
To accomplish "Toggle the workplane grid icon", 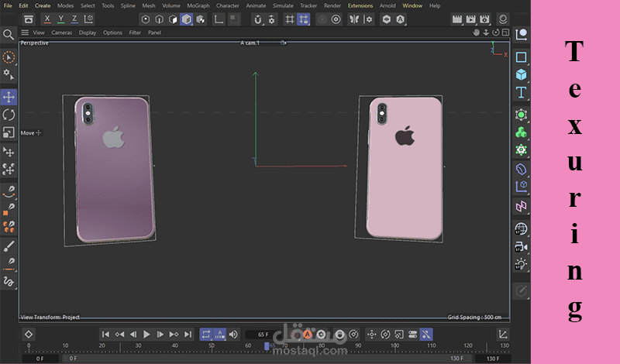I will coord(290,19).
